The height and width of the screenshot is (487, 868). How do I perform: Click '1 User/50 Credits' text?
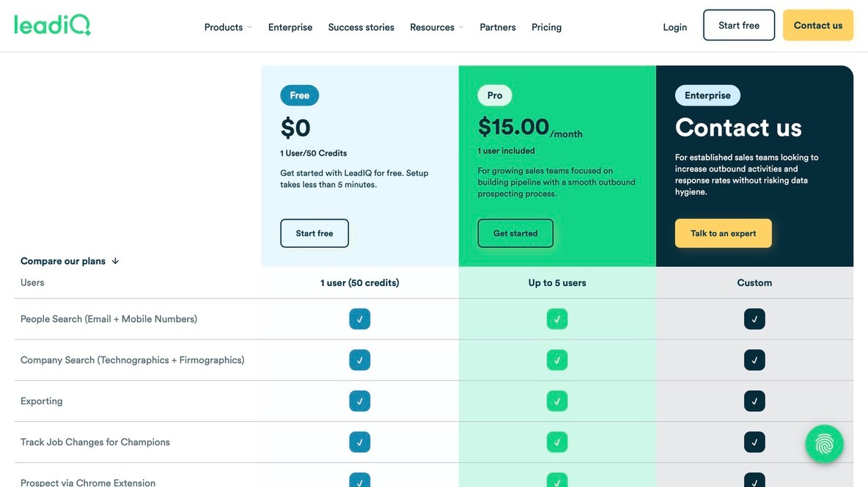[313, 153]
